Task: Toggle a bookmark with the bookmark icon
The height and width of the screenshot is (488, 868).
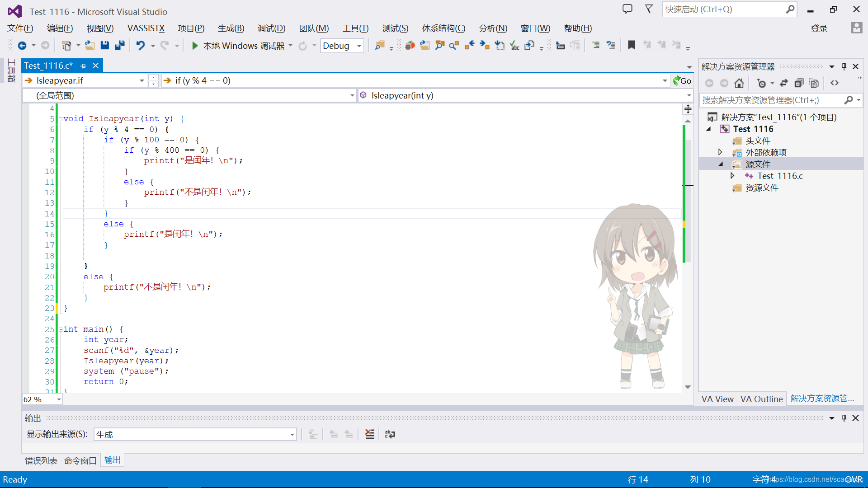Action: (x=632, y=45)
